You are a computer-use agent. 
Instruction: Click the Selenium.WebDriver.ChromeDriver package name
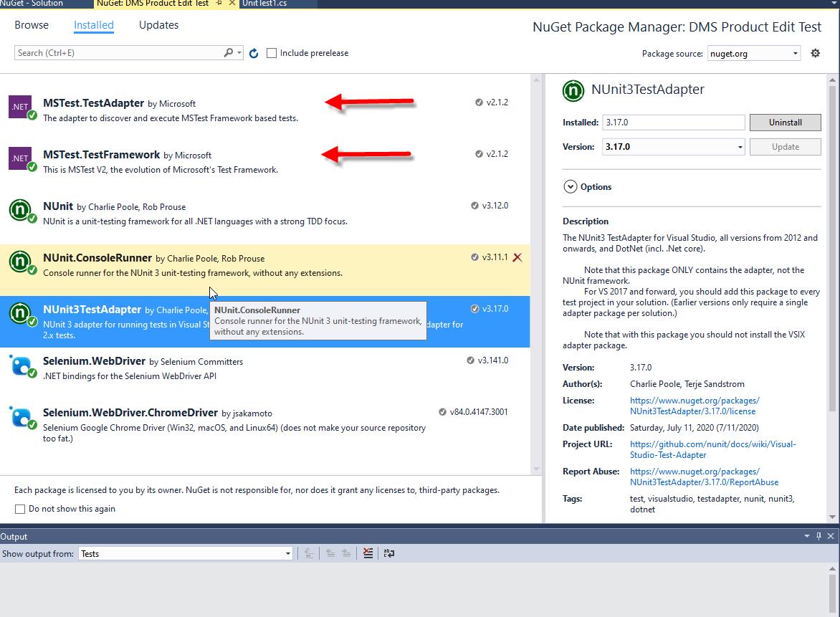click(x=130, y=412)
